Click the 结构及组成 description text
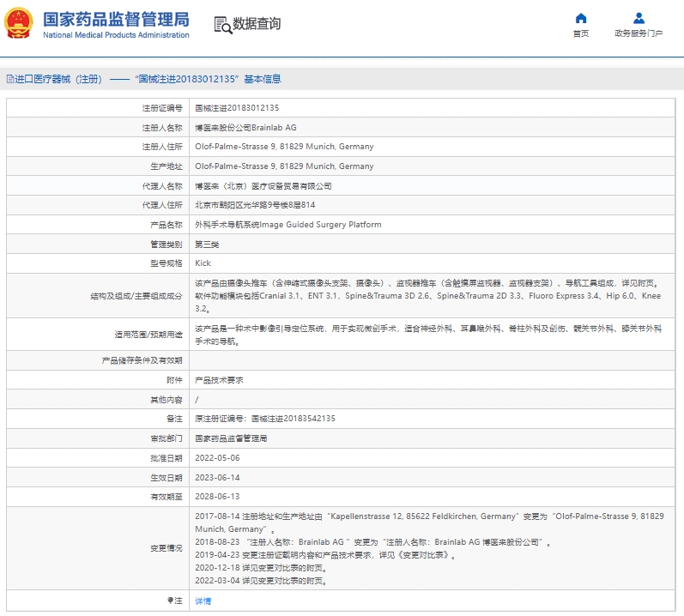Screen dimensions: 684x616 tap(428, 296)
